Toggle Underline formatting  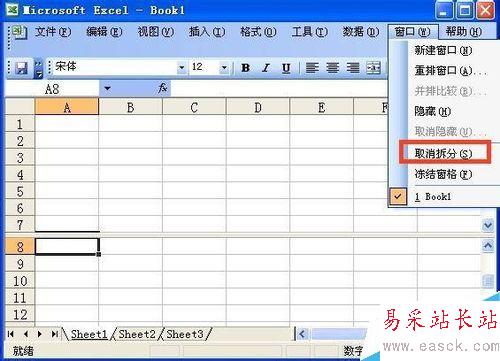click(286, 68)
